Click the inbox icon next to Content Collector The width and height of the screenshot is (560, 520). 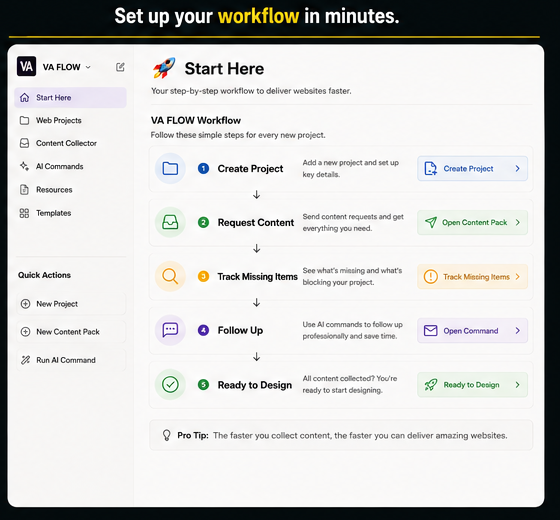tap(24, 143)
